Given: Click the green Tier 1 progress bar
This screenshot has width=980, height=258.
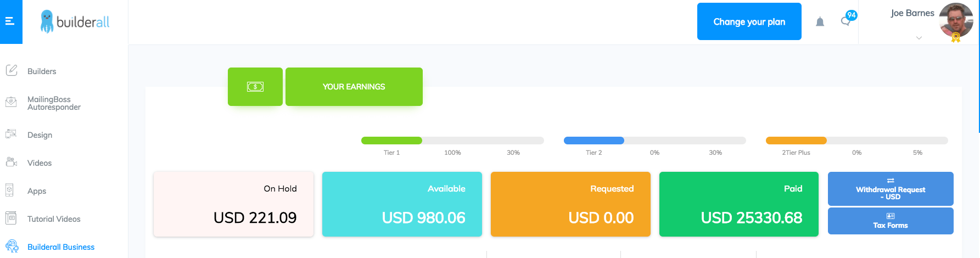Looking at the screenshot, I should click(391, 141).
